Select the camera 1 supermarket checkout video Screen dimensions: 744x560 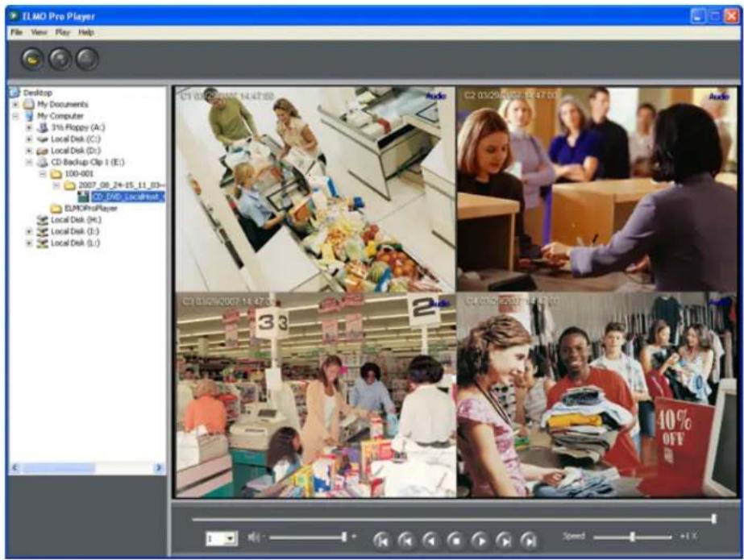tap(315, 189)
